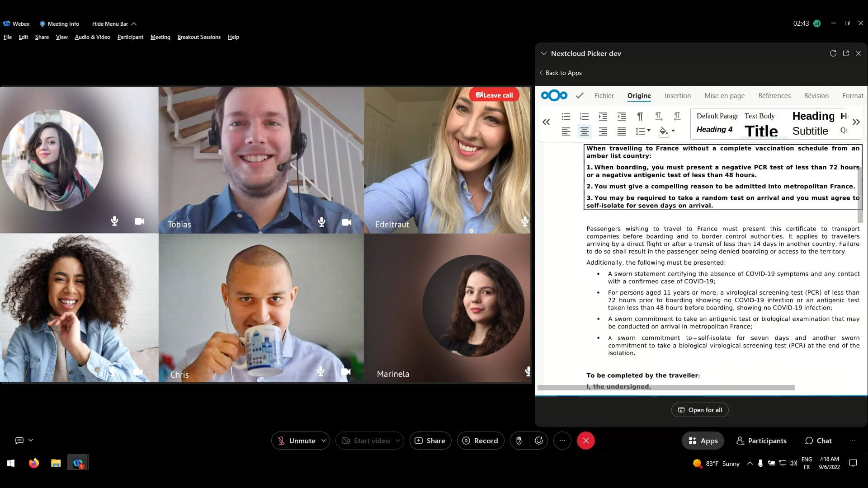Select the numbered list icon
This screenshot has height=488, width=868.
[584, 116]
